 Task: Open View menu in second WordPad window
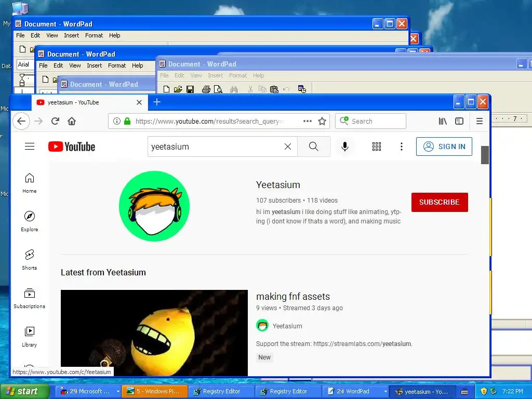(x=75, y=65)
